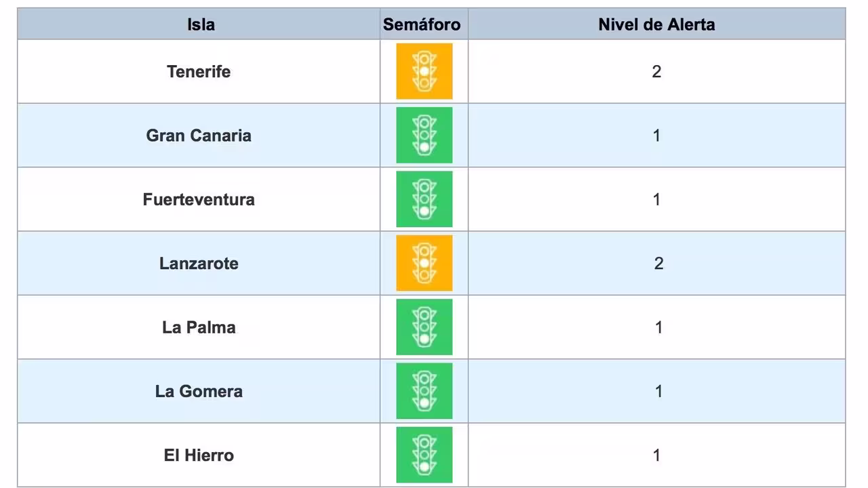Click Tenerife's alert level value 2

pos(656,71)
